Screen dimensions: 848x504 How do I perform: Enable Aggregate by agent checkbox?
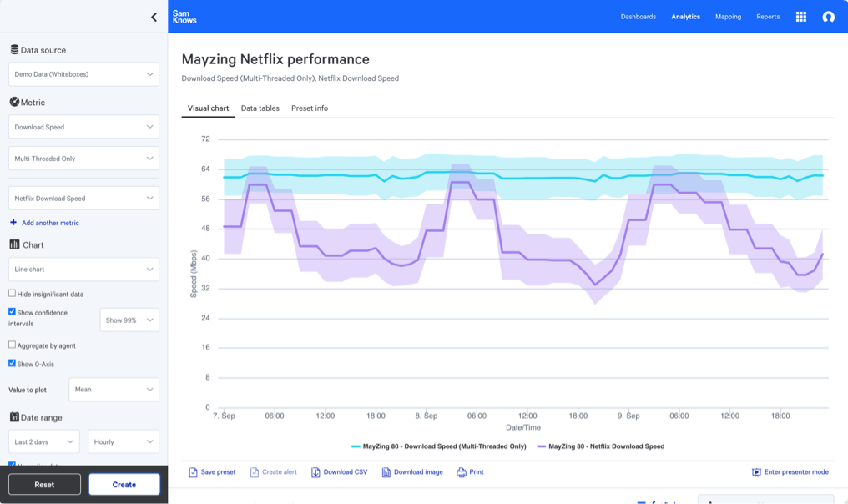12,345
